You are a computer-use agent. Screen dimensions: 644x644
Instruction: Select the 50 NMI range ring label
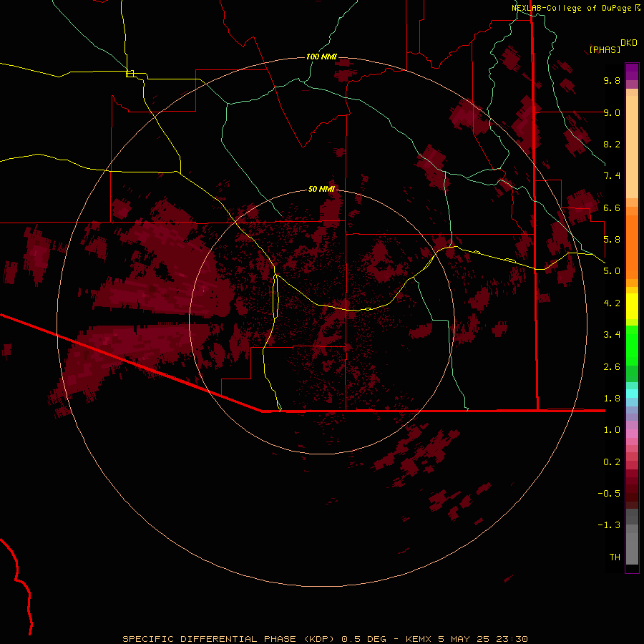(x=321, y=189)
